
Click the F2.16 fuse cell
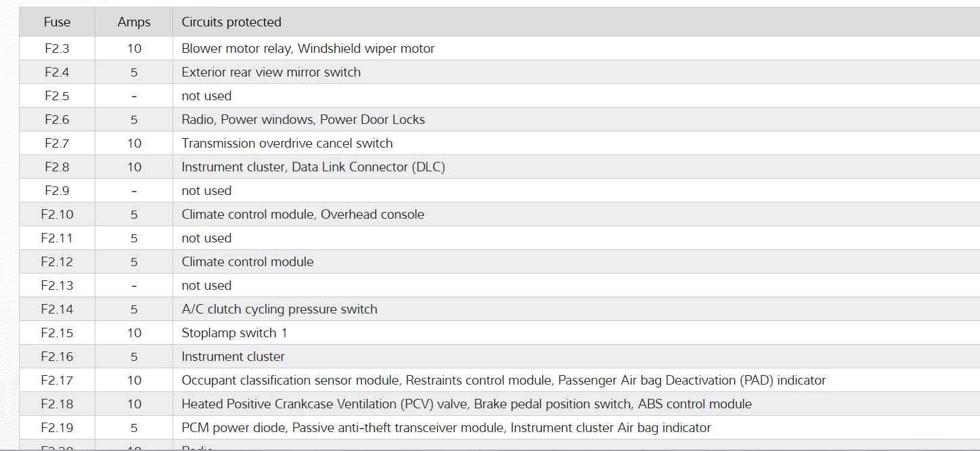(x=57, y=357)
